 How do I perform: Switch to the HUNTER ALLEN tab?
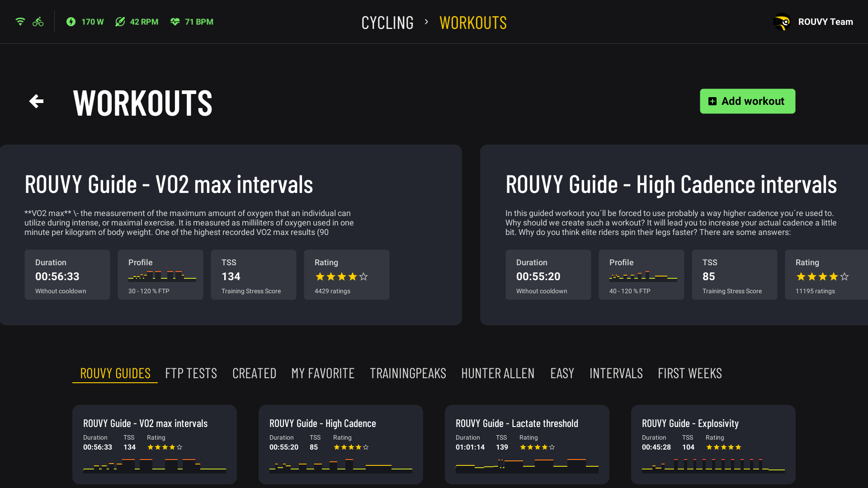pos(498,373)
